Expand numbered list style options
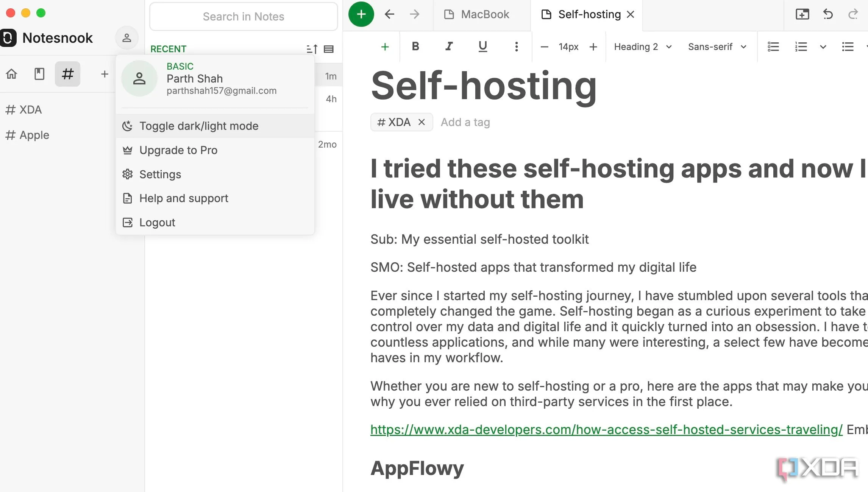 tap(823, 47)
